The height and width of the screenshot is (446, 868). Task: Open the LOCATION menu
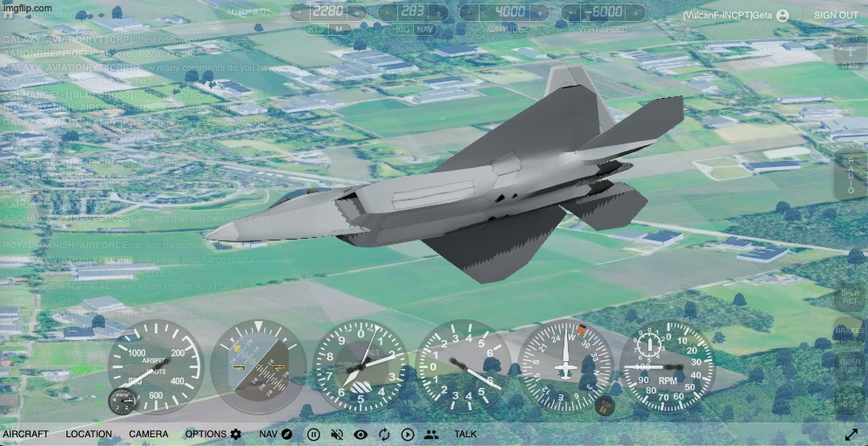coord(88,434)
